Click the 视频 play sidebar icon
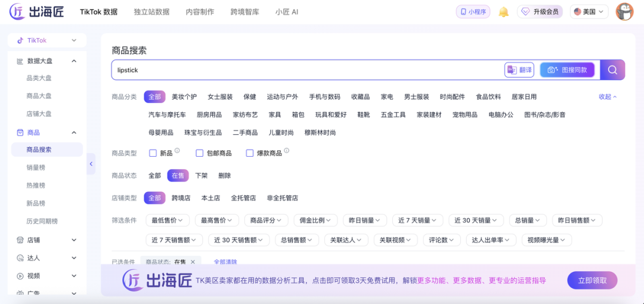This screenshot has width=644, height=304. [x=20, y=275]
